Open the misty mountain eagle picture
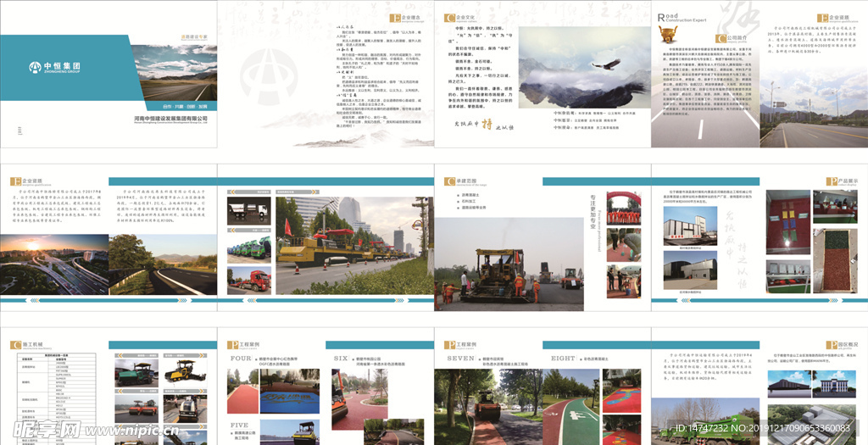The height and width of the screenshot is (445, 868). click(585, 68)
